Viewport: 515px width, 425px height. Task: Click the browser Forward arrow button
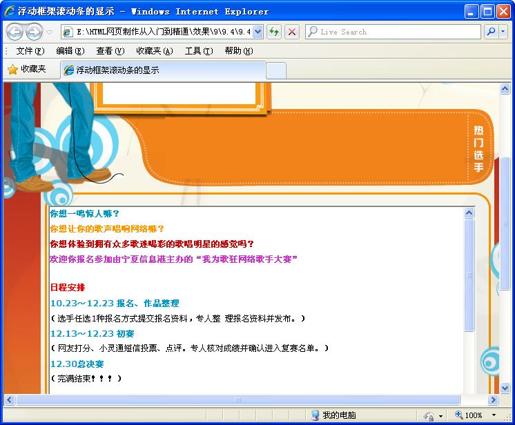35,32
